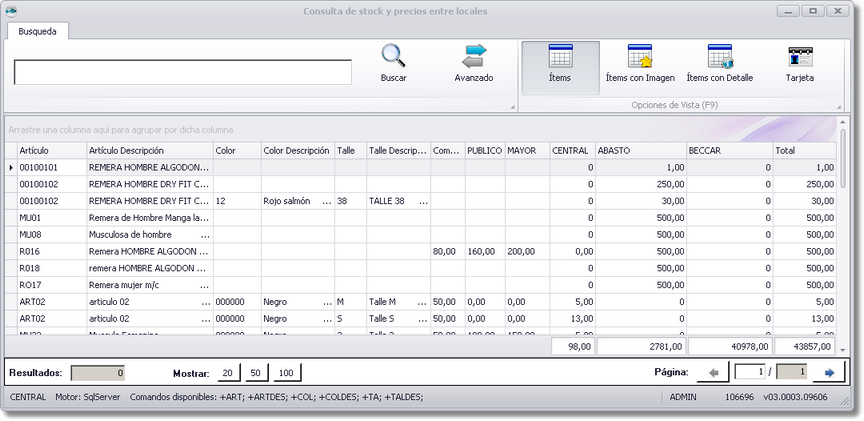Screen dimensions: 864x421
Task: Go to next page with blue arrow
Action: tap(829, 373)
